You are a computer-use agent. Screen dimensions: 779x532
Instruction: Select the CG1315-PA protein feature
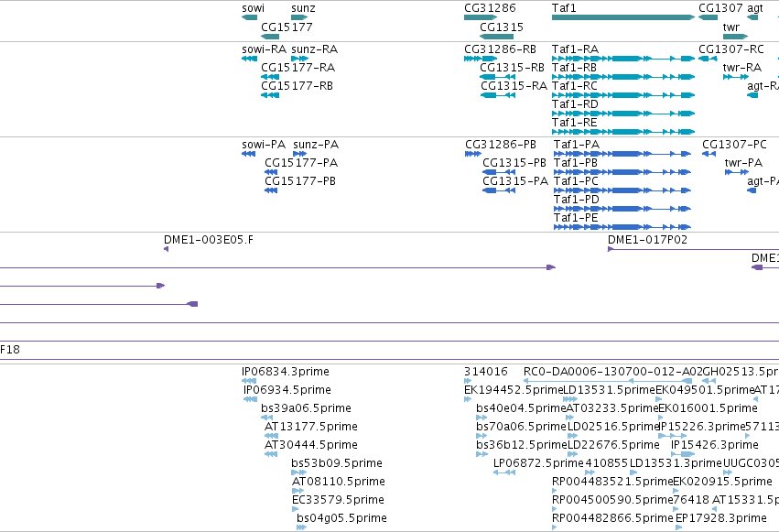(499, 190)
